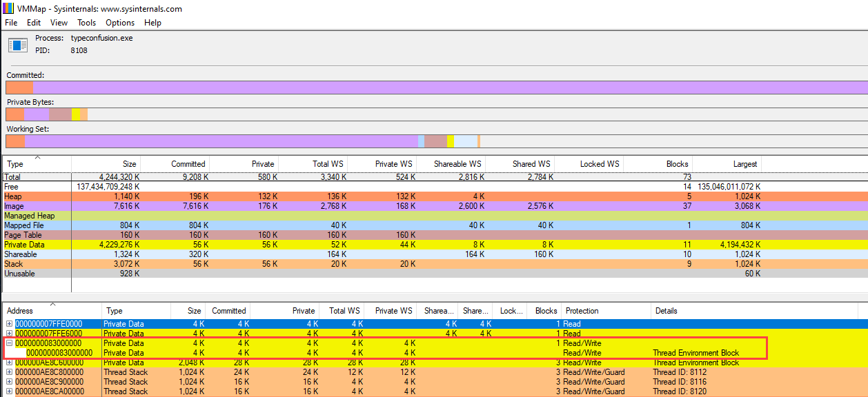Expand address 000000007FFE6000 row
868x397 pixels.
point(10,334)
